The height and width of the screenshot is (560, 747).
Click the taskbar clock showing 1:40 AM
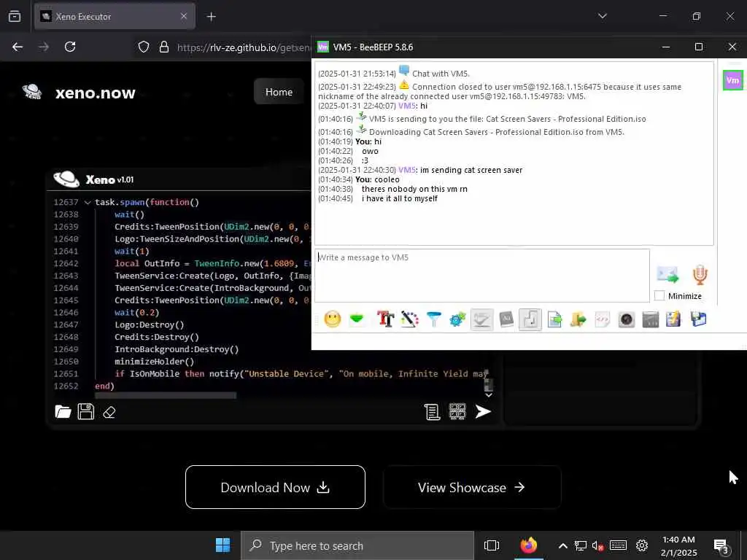coord(678,545)
